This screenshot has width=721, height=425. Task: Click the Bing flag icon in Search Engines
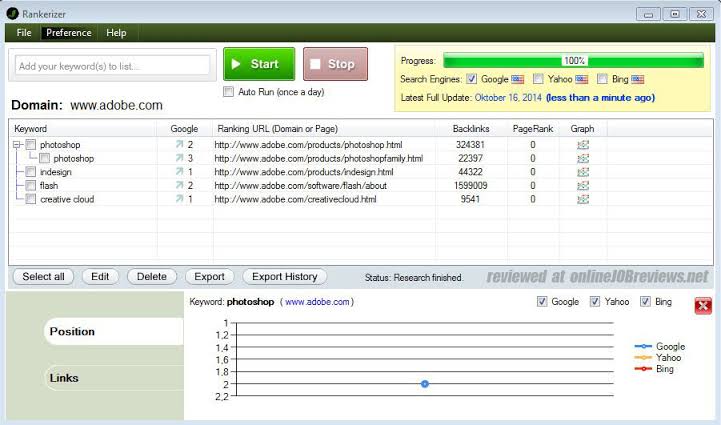(637, 79)
